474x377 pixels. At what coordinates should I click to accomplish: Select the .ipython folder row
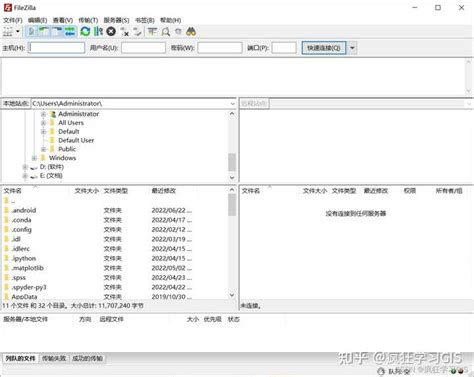[115, 258]
